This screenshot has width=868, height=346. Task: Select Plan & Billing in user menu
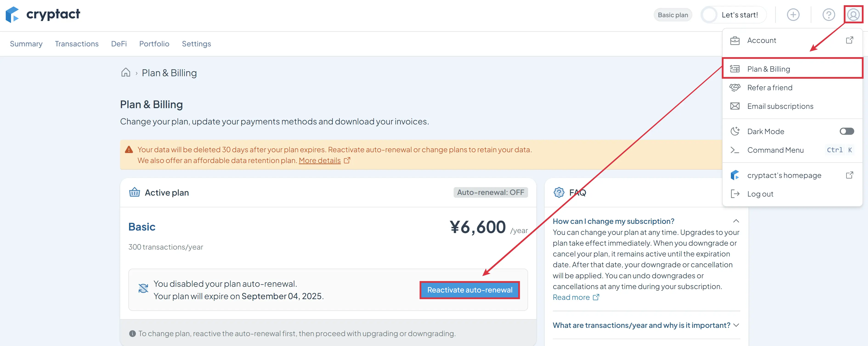(x=792, y=69)
